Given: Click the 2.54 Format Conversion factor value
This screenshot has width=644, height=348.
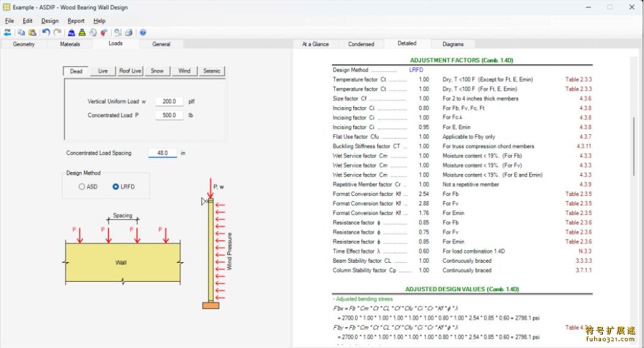Looking at the screenshot, I should point(424,194).
